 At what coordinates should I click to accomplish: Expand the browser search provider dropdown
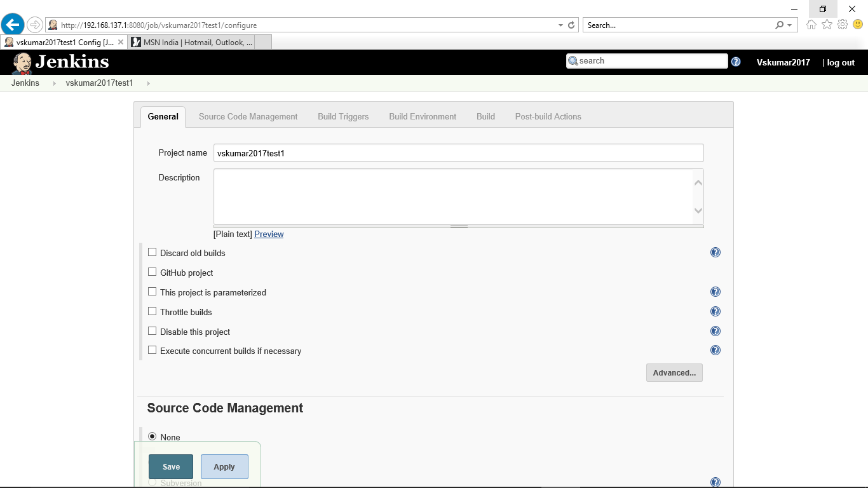pos(790,25)
